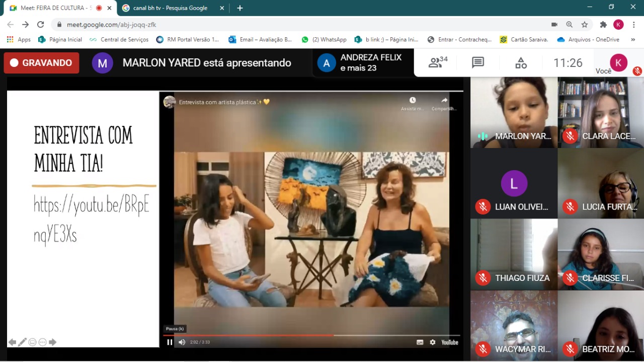Image resolution: width=644 pixels, height=362 pixels.
Task: Expand hidden bookmarks with the chevron
Action: (x=632, y=39)
